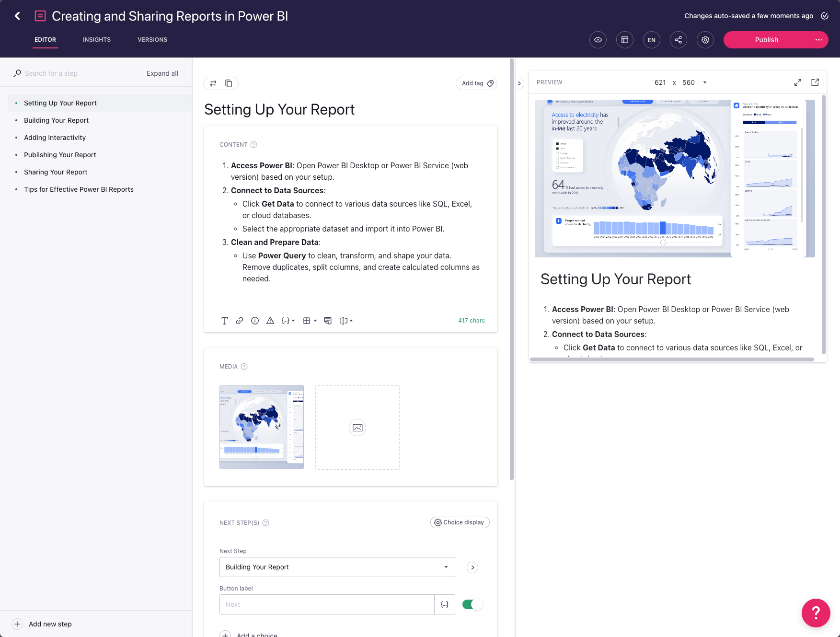Click the share icon in header
The image size is (840, 637).
click(x=679, y=40)
